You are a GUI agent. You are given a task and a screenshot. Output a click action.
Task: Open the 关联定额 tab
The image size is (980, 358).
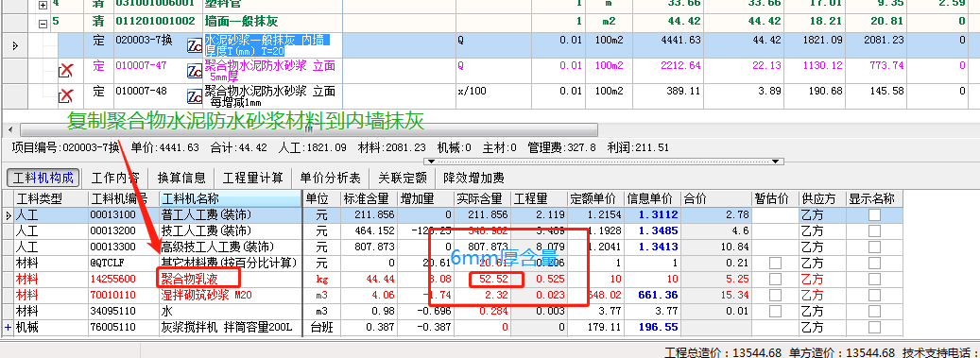point(403,179)
